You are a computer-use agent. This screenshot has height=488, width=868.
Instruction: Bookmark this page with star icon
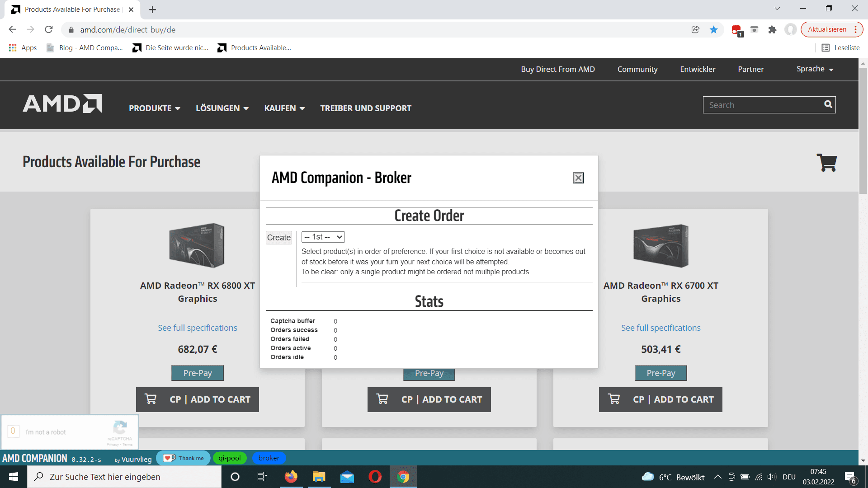click(x=714, y=30)
